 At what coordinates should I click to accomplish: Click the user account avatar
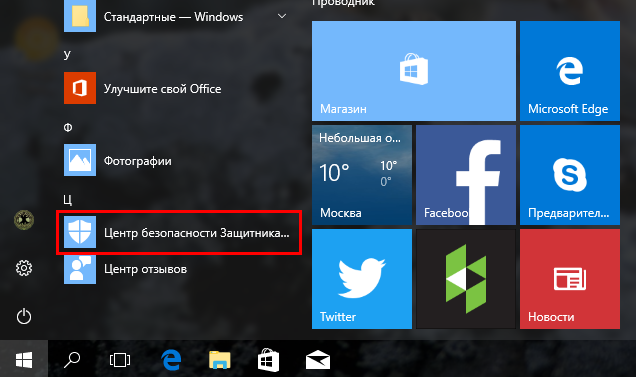(24, 220)
